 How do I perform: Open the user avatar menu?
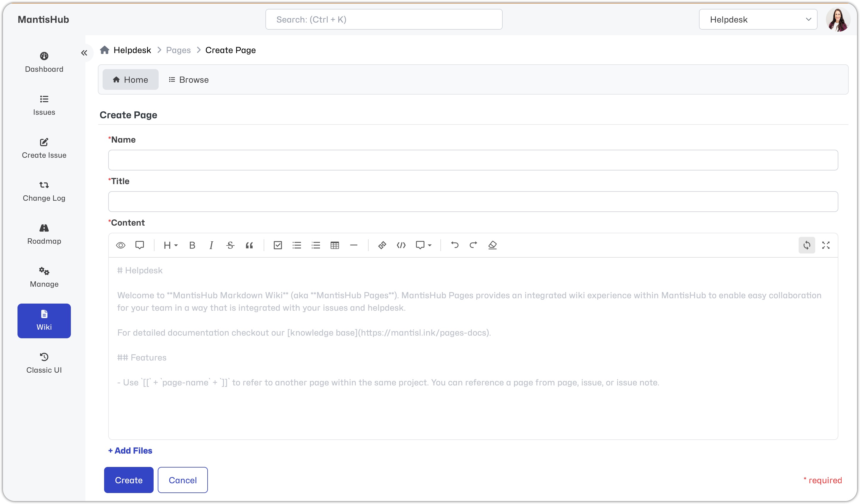point(838,20)
